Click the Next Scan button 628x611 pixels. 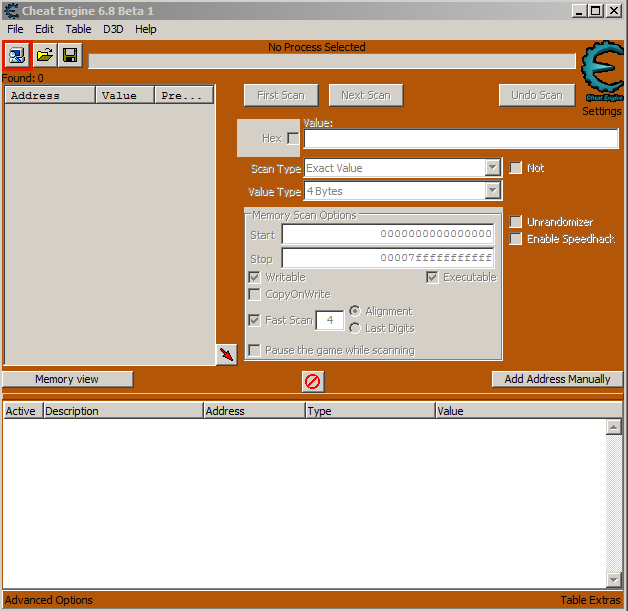(366, 95)
